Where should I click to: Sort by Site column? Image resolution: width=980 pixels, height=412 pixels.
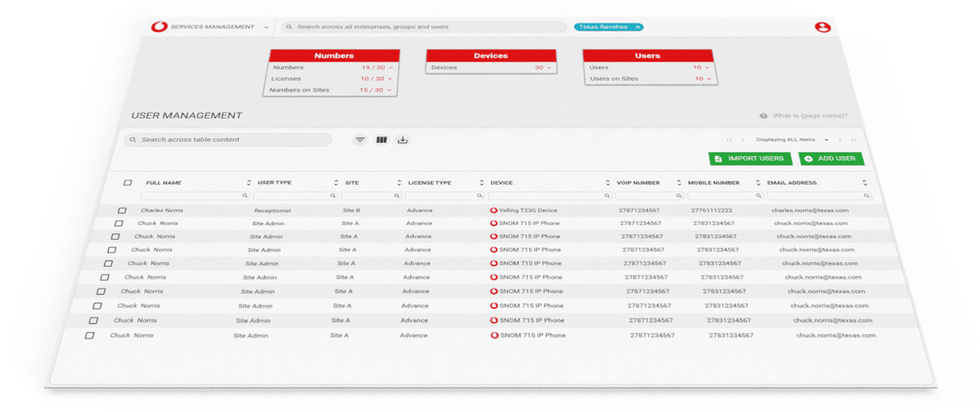pyautogui.click(x=399, y=182)
